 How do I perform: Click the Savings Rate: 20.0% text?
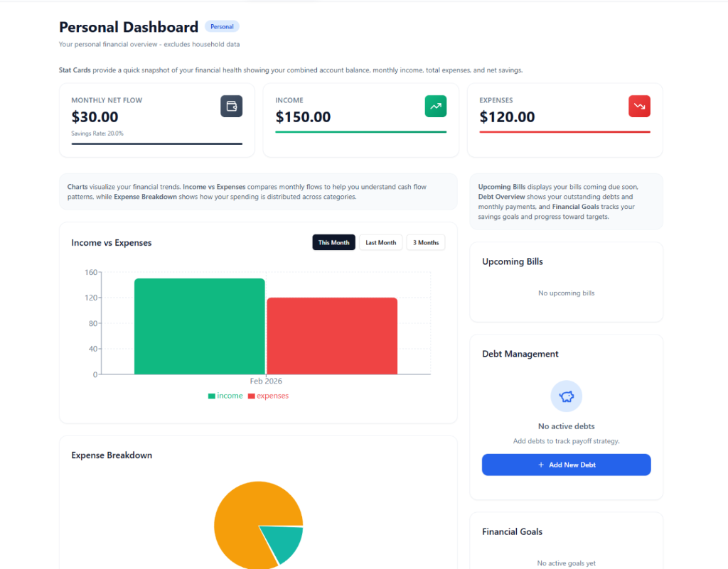coord(97,134)
